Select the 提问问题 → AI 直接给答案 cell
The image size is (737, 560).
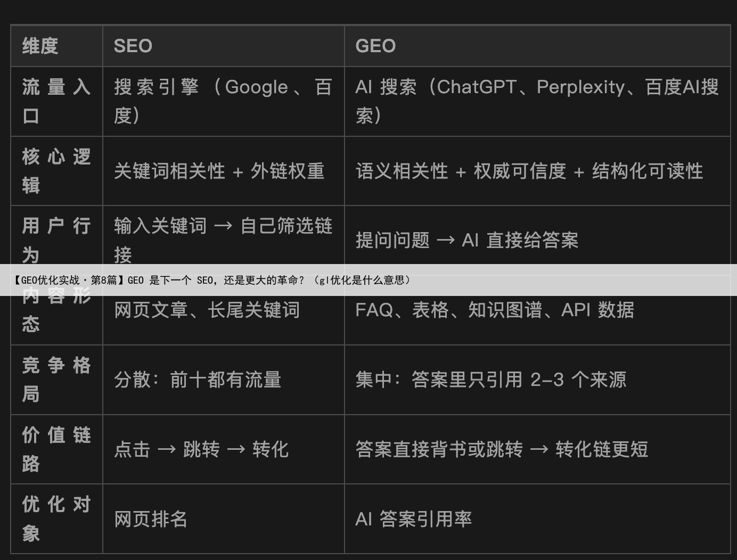pos(466,240)
